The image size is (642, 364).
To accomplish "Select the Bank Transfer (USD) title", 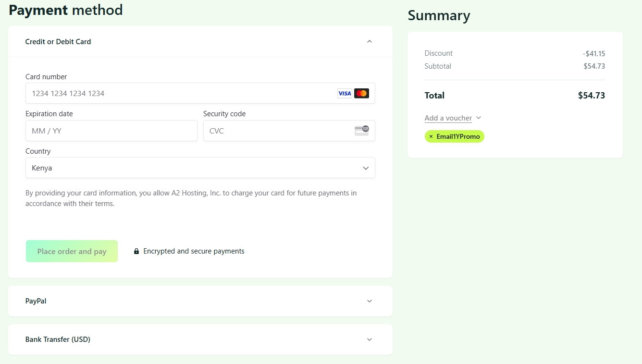I will pos(58,340).
